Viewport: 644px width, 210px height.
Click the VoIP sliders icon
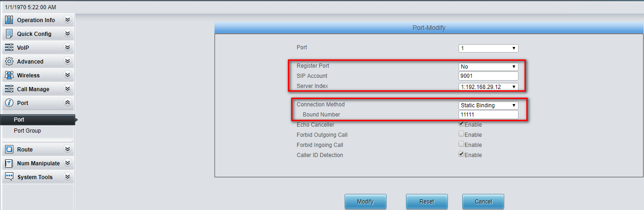pos(9,47)
